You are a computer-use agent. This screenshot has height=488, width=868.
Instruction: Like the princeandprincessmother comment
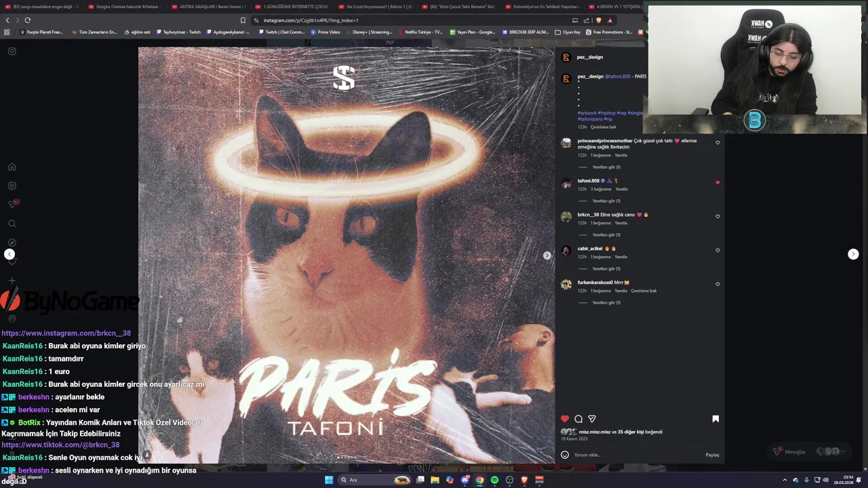pos(717,143)
